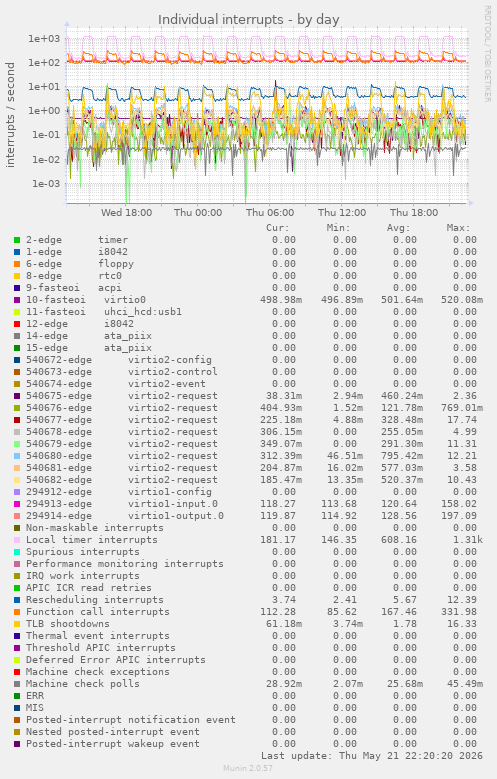Click the gray swatch beside Machine check polls

pyautogui.click(x=17, y=684)
